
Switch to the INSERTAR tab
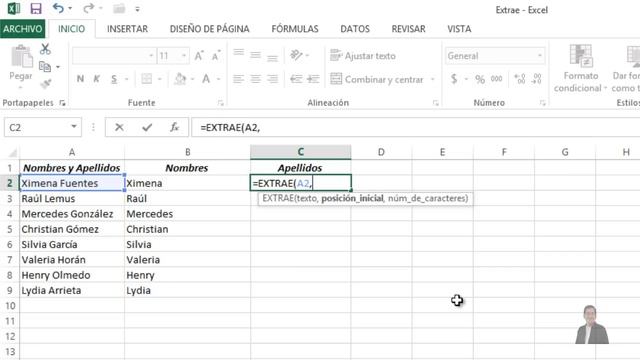tap(127, 29)
